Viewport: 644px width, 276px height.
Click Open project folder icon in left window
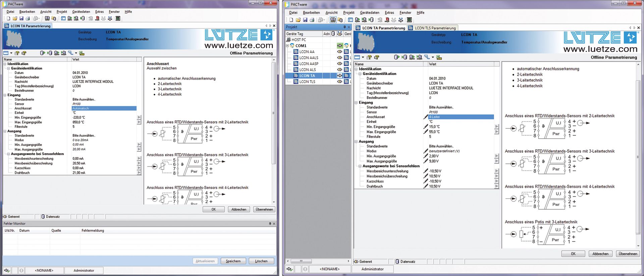(x=15, y=18)
